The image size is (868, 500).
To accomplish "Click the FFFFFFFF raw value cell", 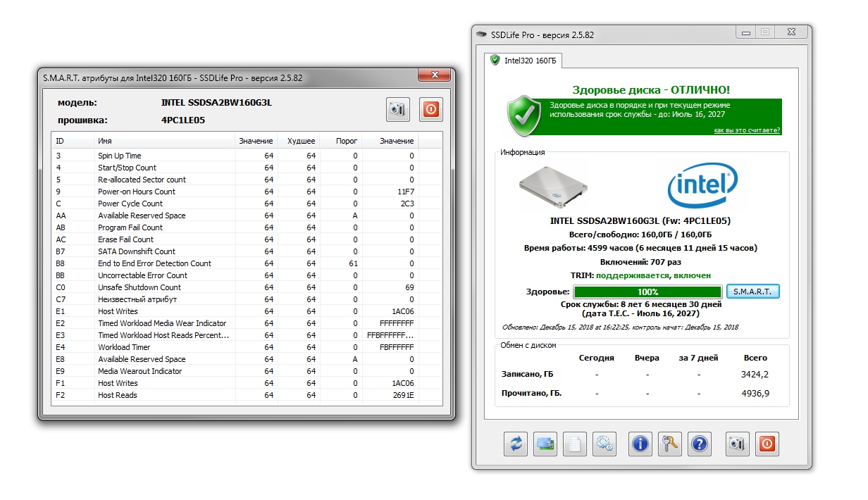I will [397, 323].
